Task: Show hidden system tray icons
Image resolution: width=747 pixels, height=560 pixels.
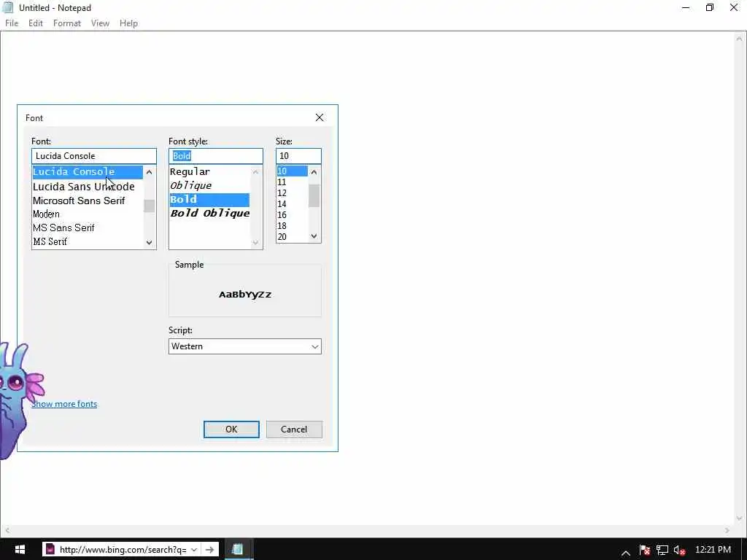Action: click(626, 553)
